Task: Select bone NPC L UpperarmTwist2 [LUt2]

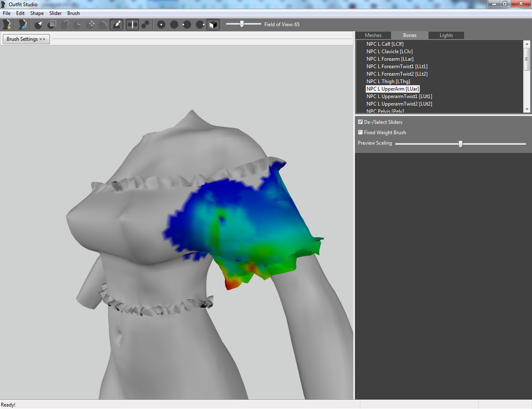Action: pos(399,104)
